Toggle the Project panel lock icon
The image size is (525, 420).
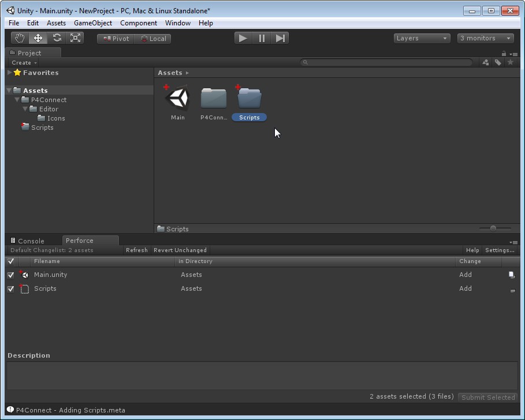504,54
